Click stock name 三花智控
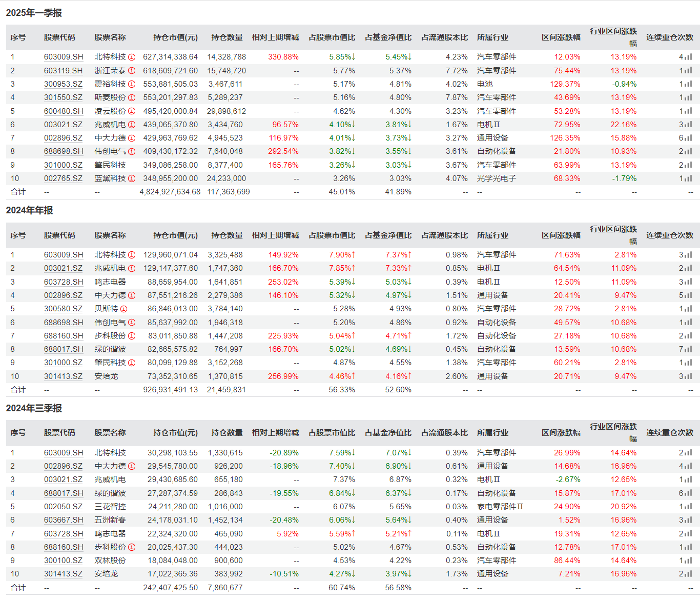This screenshot has width=700, height=600. point(110,507)
